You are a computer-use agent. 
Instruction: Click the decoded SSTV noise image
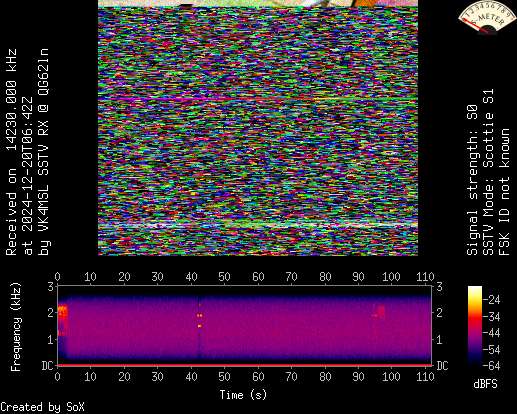[258, 131]
